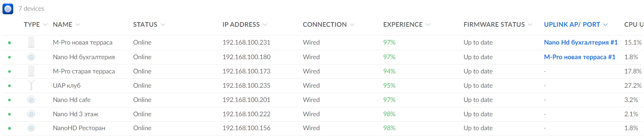Click NanoHD Ресторан device icon

point(31,128)
